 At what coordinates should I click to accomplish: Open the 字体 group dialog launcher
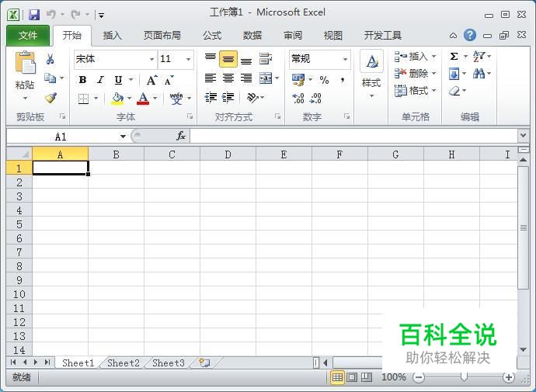click(x=190, y=116)
